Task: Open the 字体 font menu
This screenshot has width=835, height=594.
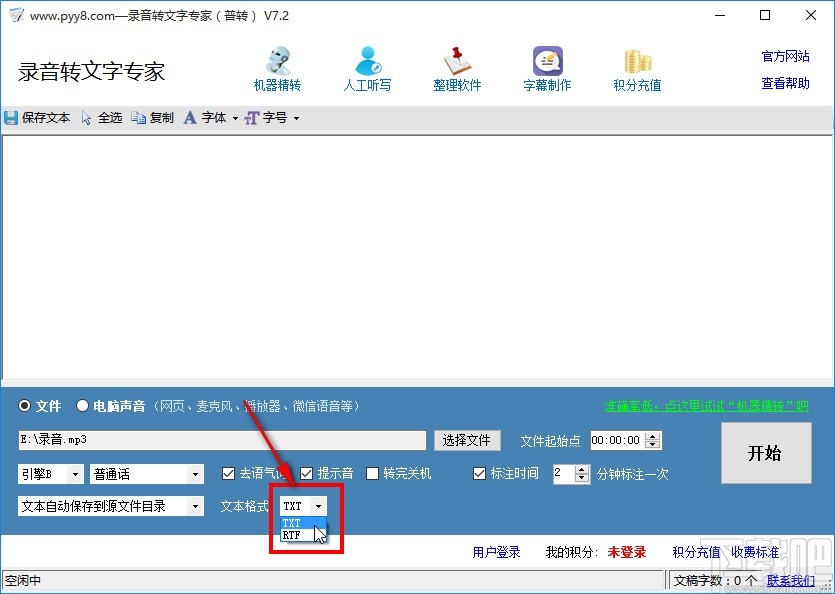Action: pos(211,117)
